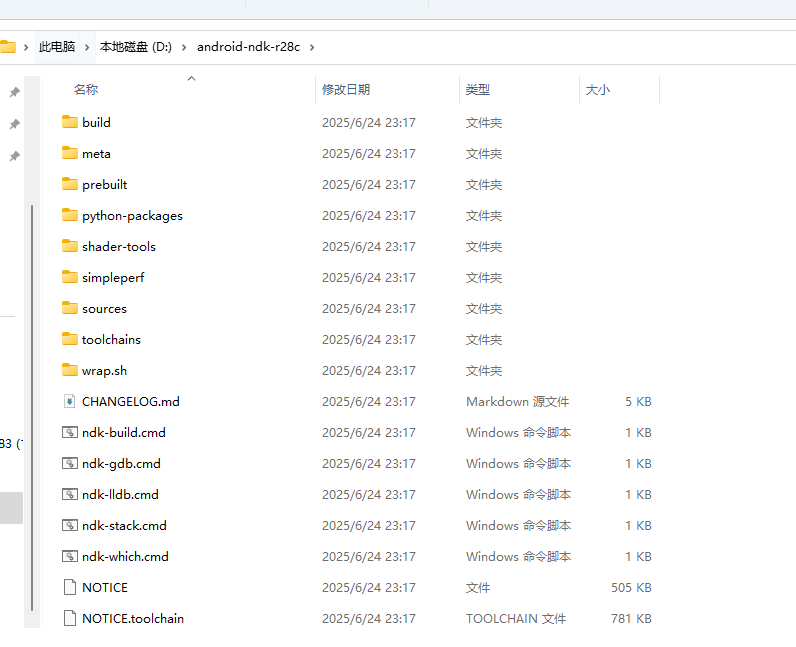Click the sources folder icon

(x=70, y=308)
